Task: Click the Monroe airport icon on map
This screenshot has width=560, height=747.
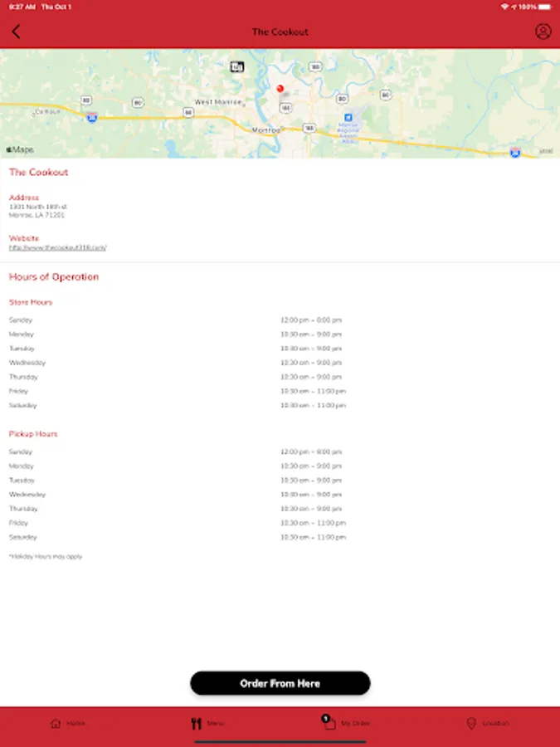Action: (348, 118)
